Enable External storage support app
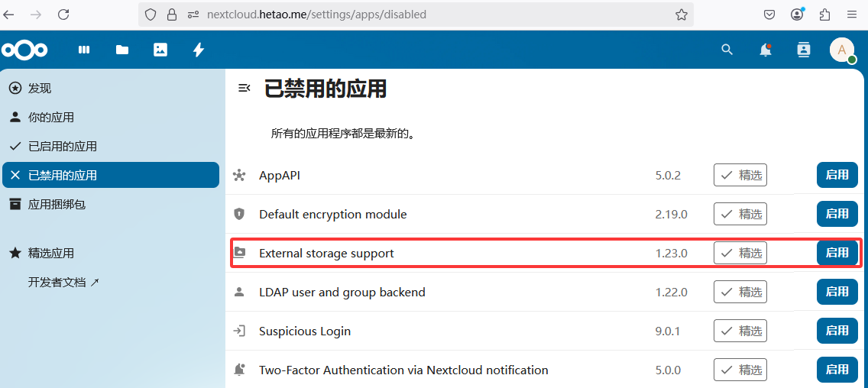 [x=837, y=253]
